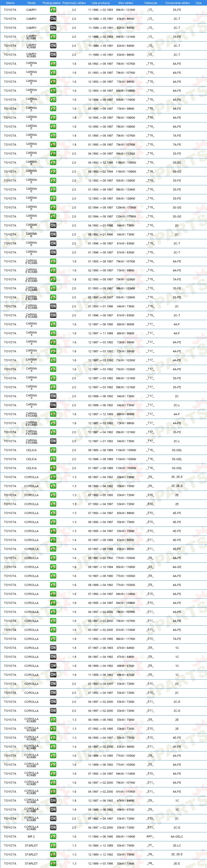
Task: Click PB icon in CARINA E 3S-GE 04.1992 -> 12.1995 row
Action: tap(53, 162)
